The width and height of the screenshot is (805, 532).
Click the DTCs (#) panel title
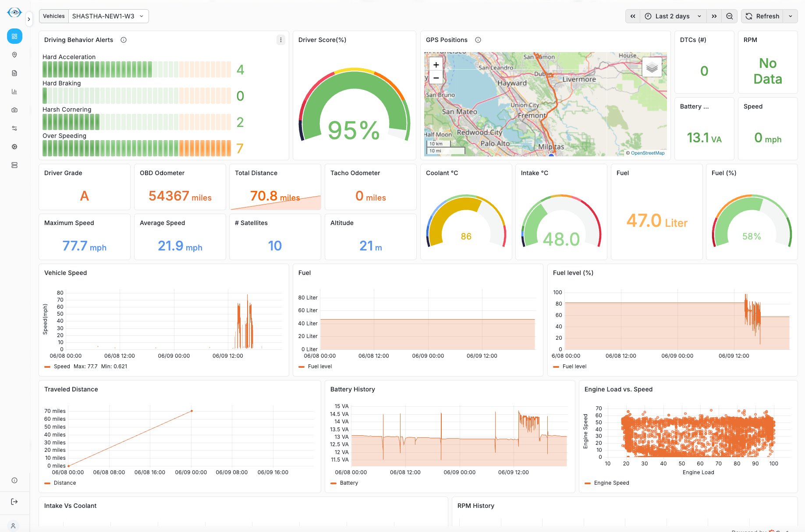[x=693, y=40]
